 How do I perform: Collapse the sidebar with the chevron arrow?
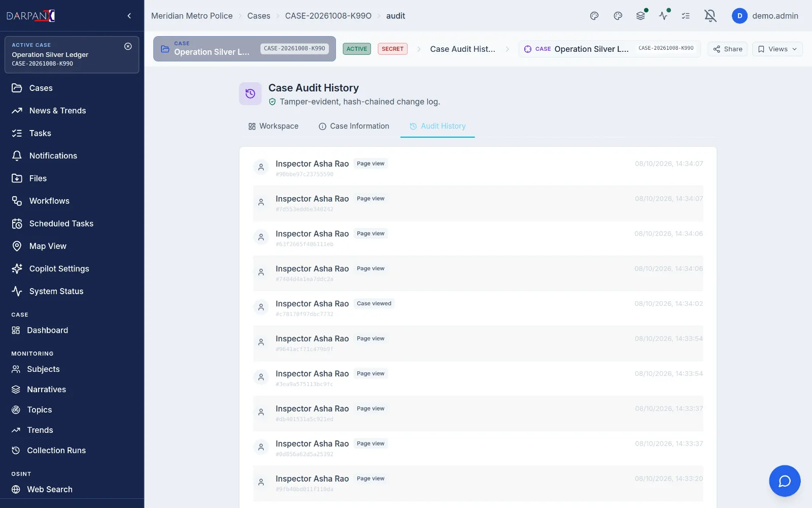click(x=129, y=16)
